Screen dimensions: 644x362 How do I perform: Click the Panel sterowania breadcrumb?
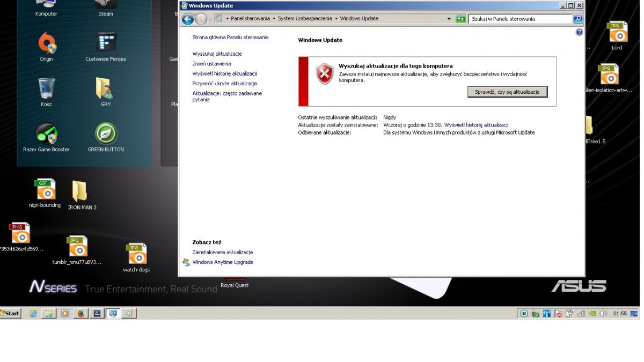(251, 19)
